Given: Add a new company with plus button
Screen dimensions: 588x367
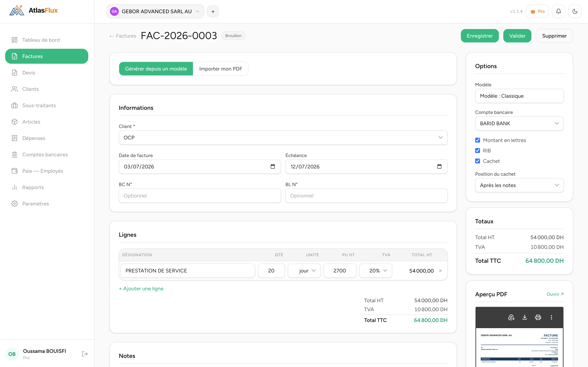Looking at the screenshot, I should 213,11.
